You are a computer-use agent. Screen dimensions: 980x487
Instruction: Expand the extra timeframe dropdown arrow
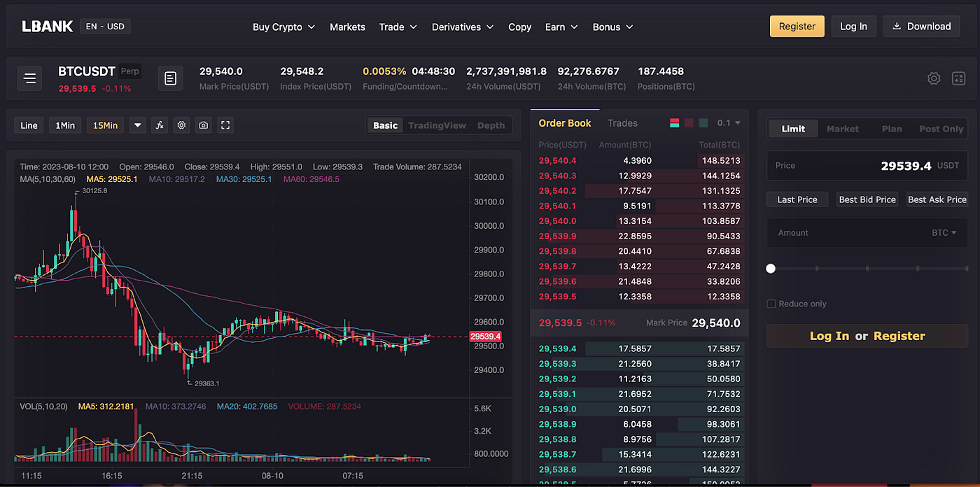(x=137, y=125)
